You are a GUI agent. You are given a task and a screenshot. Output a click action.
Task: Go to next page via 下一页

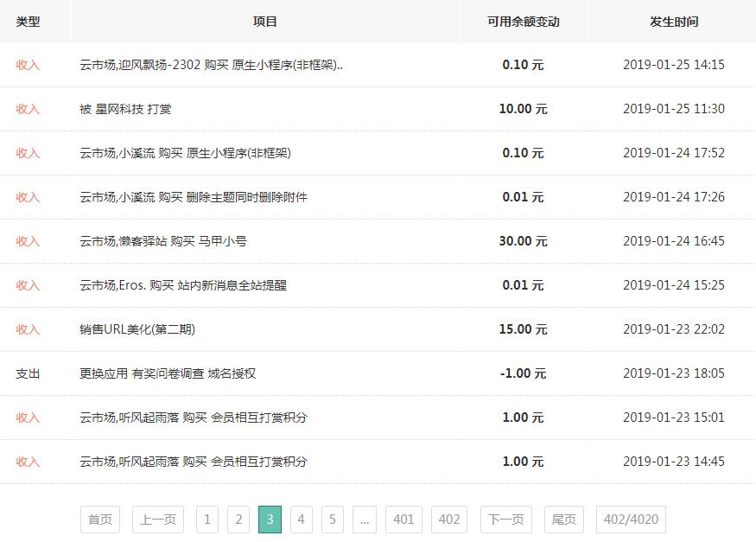pos(506,520)
